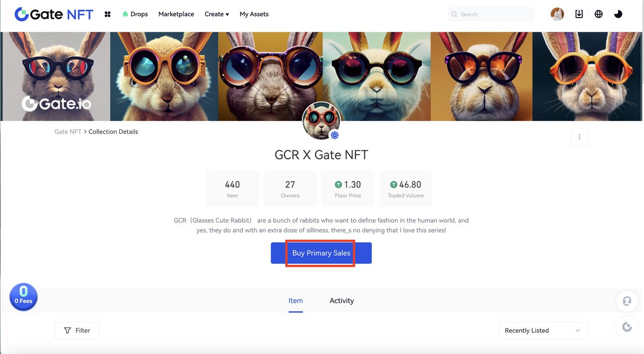
Task: Click the 0 Fees badge
Action: pos(24,297)
